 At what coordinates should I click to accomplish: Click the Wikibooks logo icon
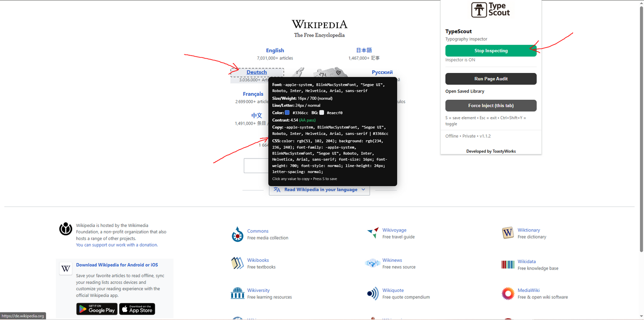click(x=238, y=263)
